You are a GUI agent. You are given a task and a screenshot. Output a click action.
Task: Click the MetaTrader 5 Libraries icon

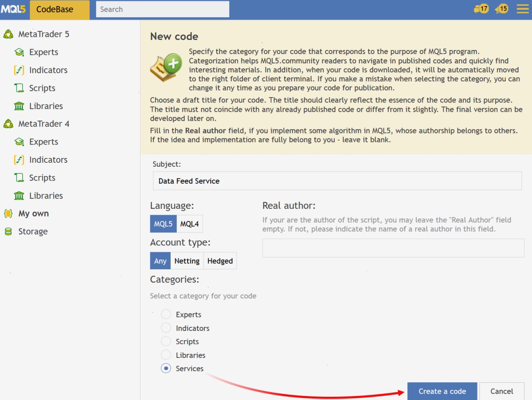click(19, 106)
